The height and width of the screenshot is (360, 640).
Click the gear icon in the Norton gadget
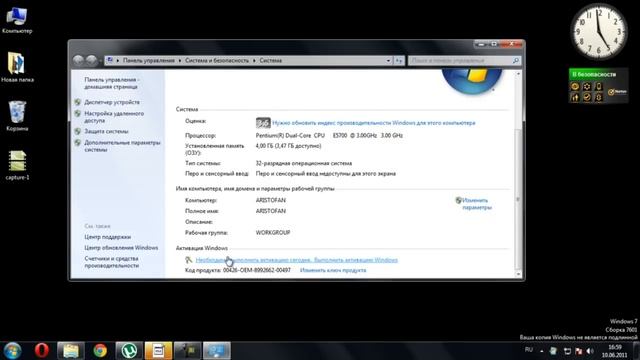click(x=587, y=86)
